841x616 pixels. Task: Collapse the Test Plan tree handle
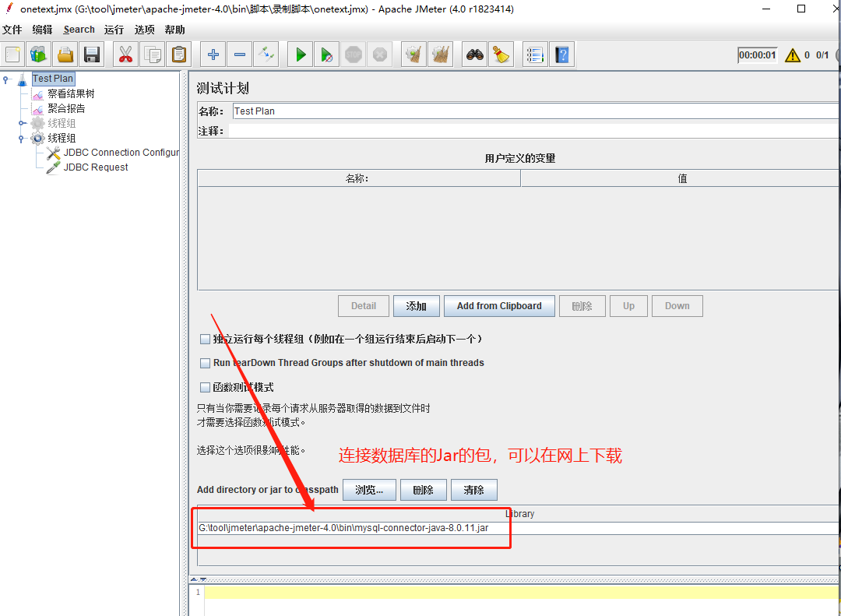pyautogui.click(x=6, y=79)
